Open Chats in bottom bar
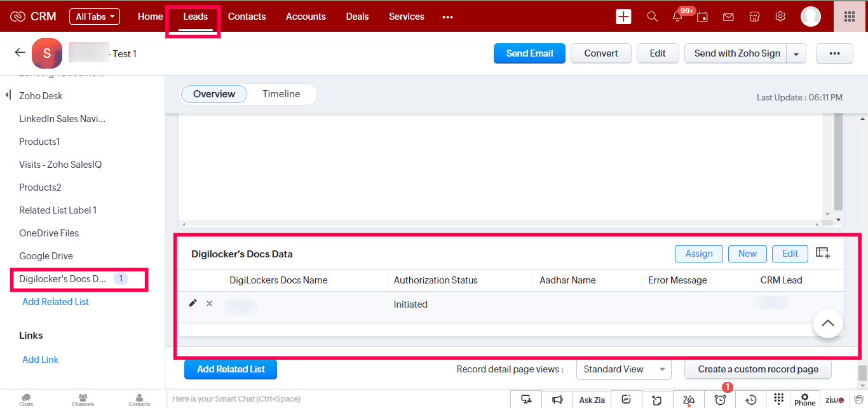This screenshot has height=408, width=868. coord(26,399)
